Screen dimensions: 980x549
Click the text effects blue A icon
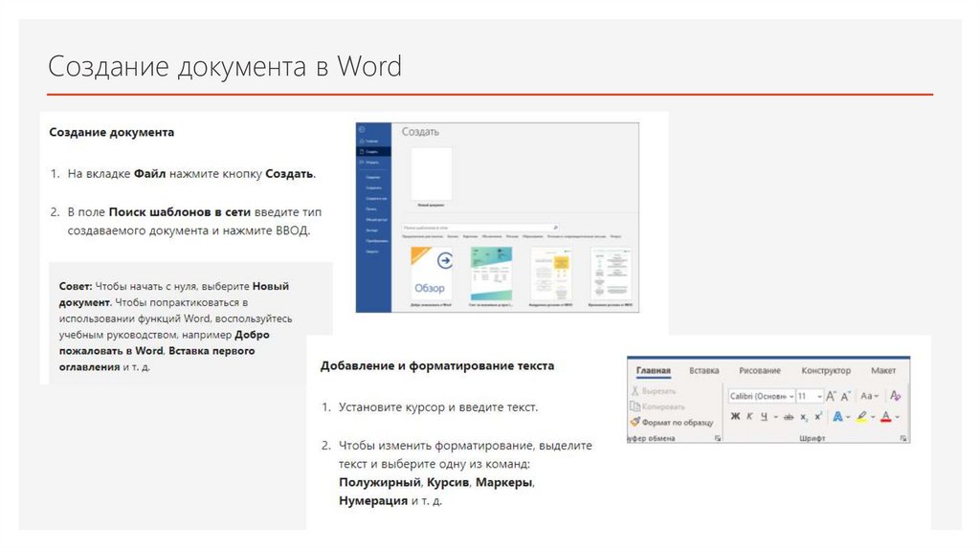coord(837,417)
